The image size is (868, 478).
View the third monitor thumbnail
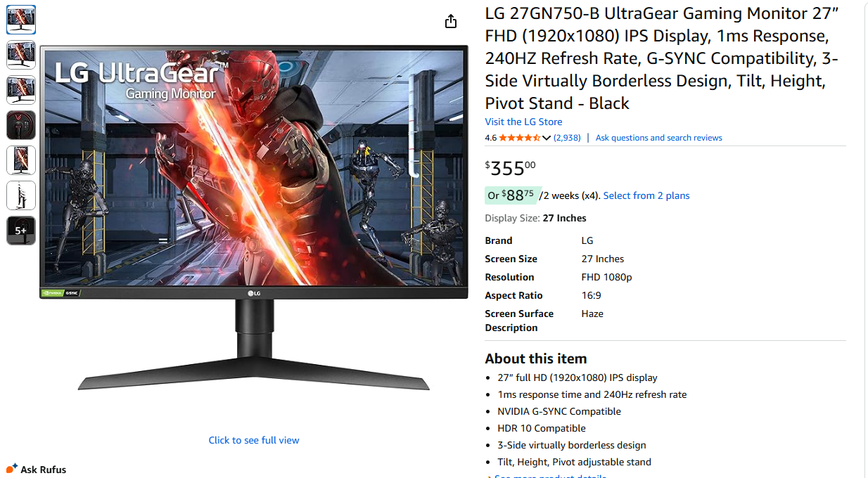(21, 90)
